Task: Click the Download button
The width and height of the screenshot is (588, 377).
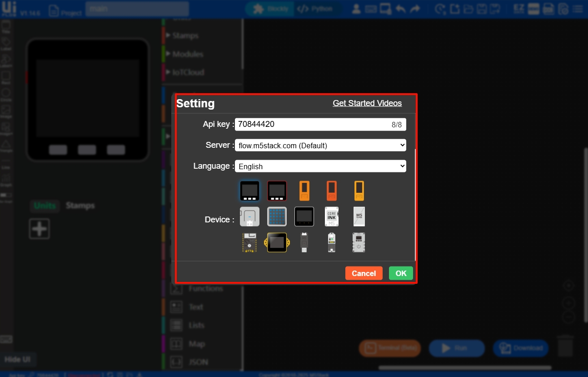Action: point(521,348)
